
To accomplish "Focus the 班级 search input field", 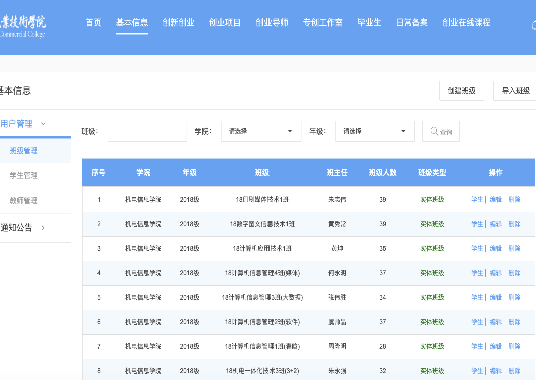I will pos(147,131).
